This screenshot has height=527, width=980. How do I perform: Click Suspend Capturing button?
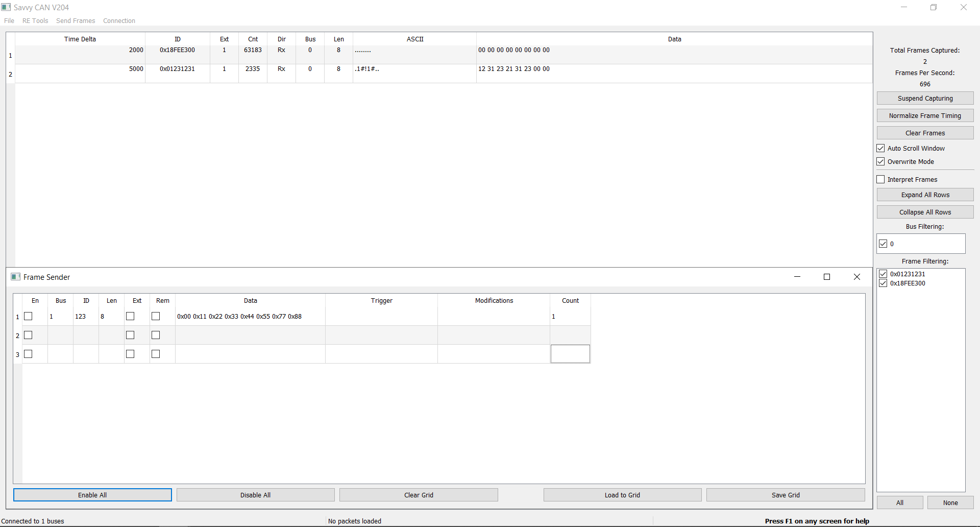(925, 99)
